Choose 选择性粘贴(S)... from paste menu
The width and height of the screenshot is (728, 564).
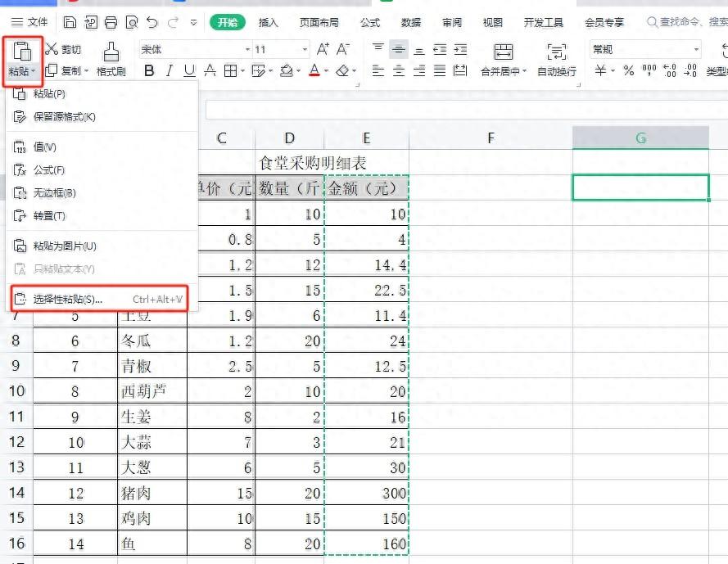[100, 299]
